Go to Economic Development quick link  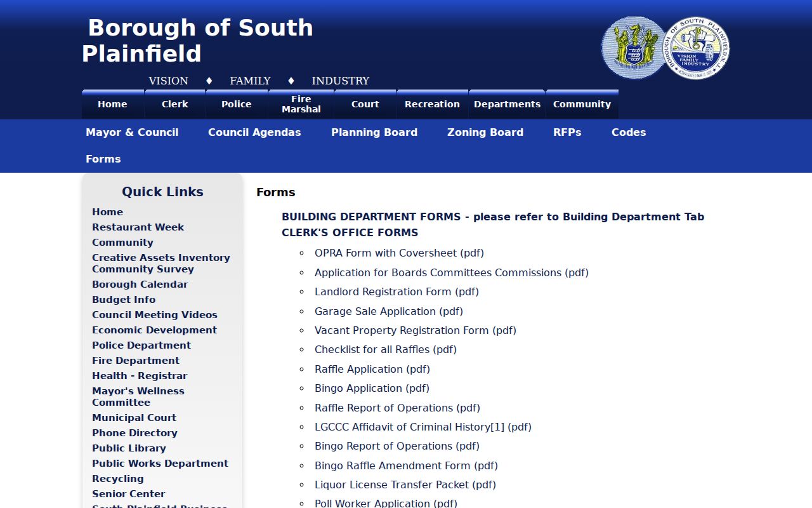[154, 330]
